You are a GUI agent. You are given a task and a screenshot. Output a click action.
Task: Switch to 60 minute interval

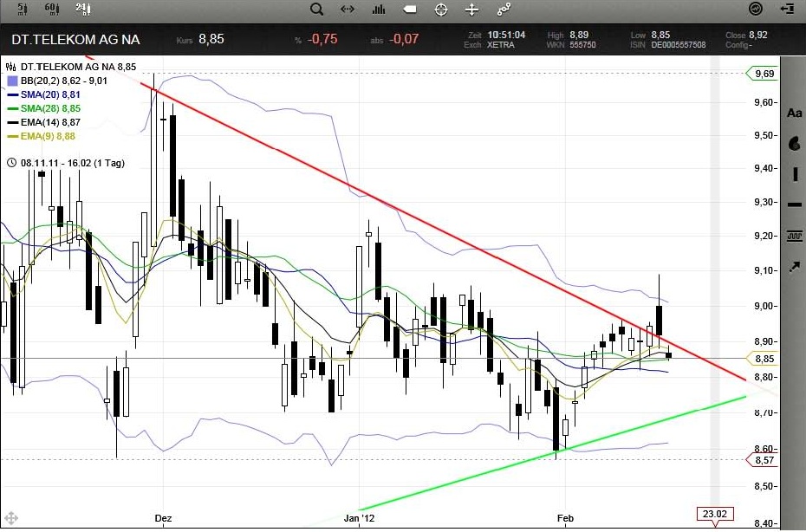coord(51,10)
